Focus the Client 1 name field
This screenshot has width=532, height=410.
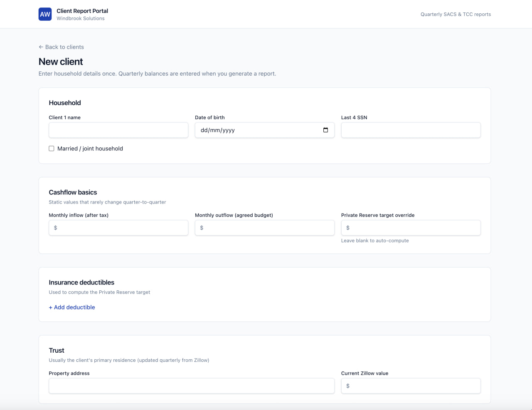pyautogui.click(x=118, y=130)
